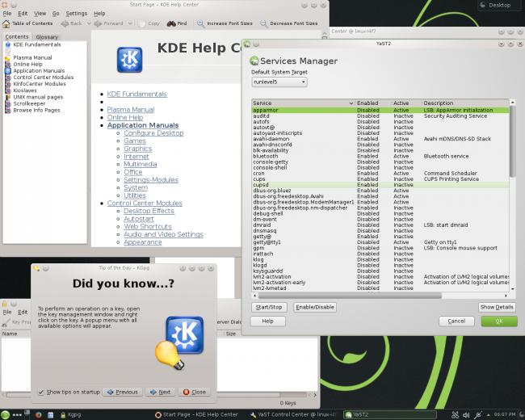Open the File menu in Help Center
525x420 pixels.
tap(7, 14)
